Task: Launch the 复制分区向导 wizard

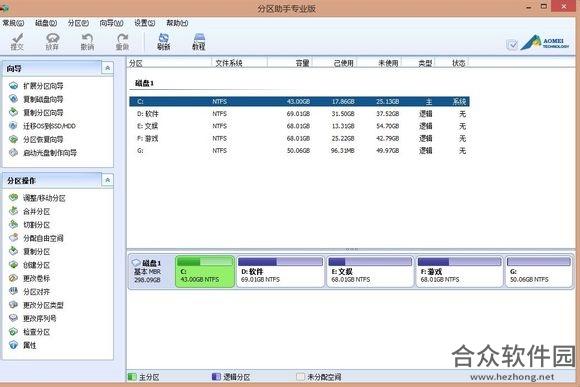Action: tap(37, 112)
